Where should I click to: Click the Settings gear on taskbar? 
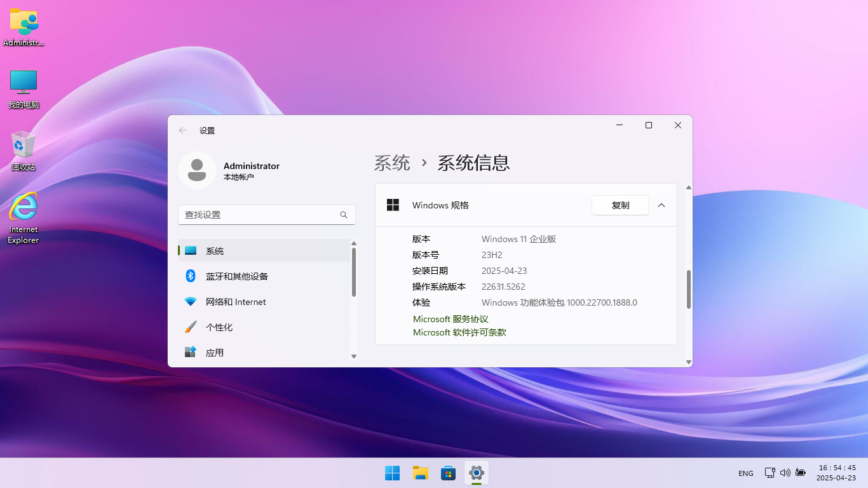[x=477, y=473]
